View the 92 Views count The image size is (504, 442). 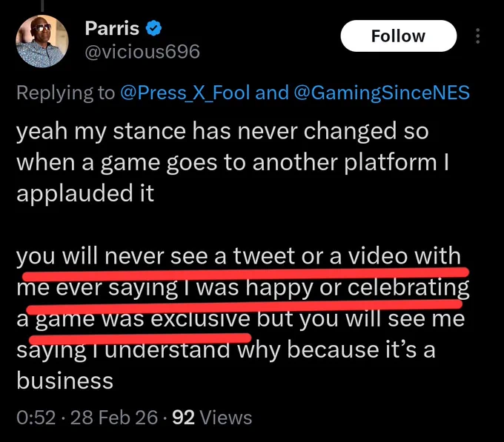coord(212,418)
